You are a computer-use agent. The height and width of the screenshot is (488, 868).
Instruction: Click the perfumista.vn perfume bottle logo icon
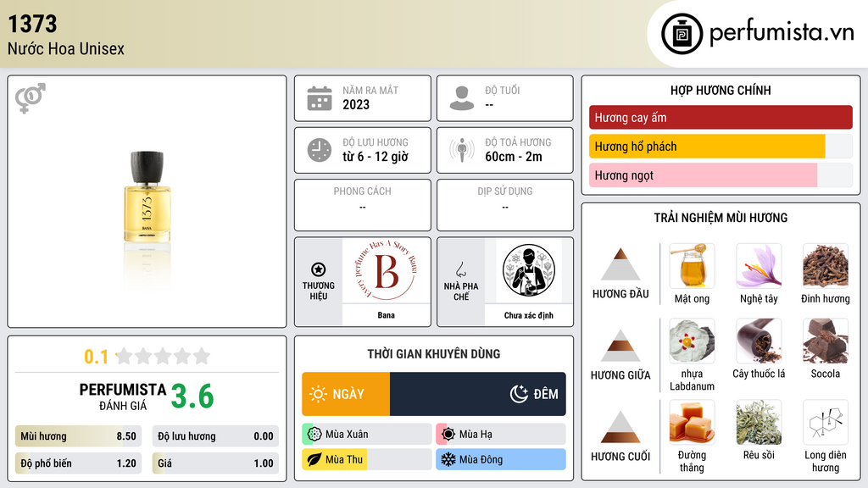[682, 34]
